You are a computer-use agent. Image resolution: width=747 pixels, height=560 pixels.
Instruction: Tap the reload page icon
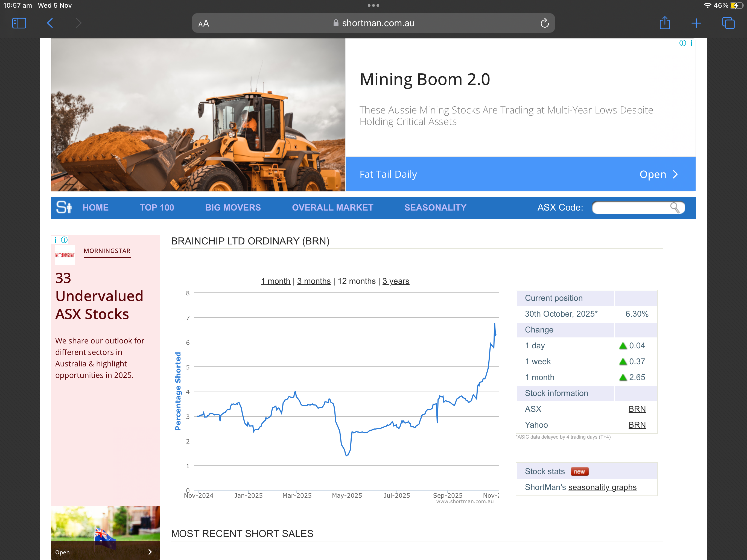coord(544,23)
